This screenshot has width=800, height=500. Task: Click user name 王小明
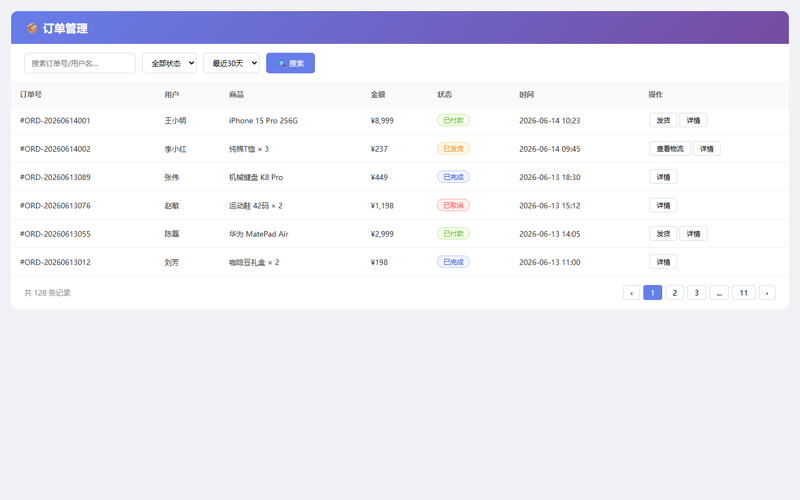175,120
